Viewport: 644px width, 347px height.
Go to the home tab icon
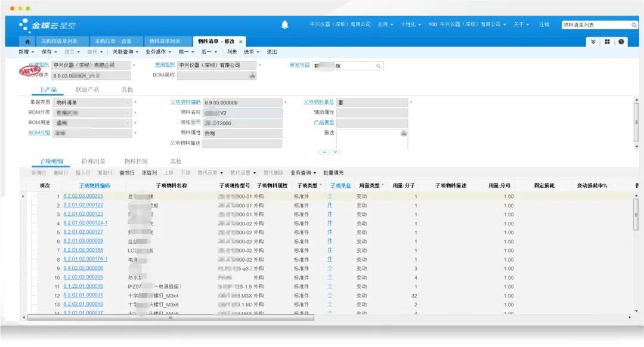point(27,42)
